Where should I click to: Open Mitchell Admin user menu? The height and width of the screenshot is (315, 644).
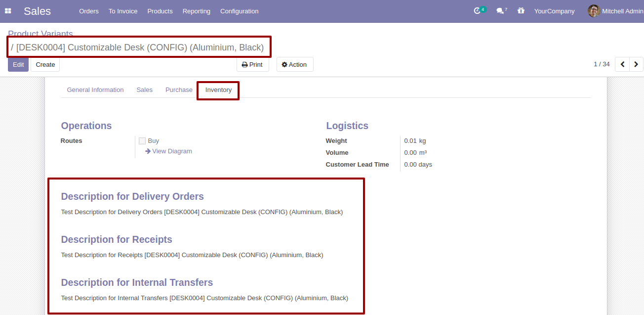click(616, 11)
